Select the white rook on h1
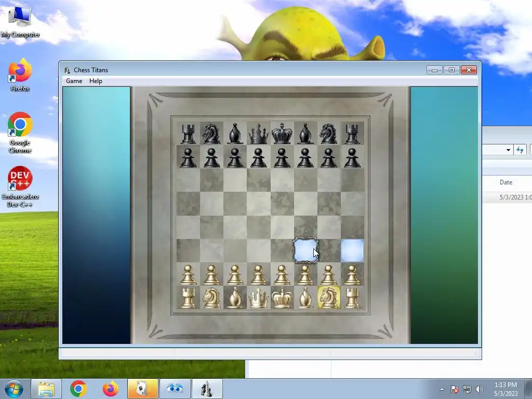 (x=352, y=298)
